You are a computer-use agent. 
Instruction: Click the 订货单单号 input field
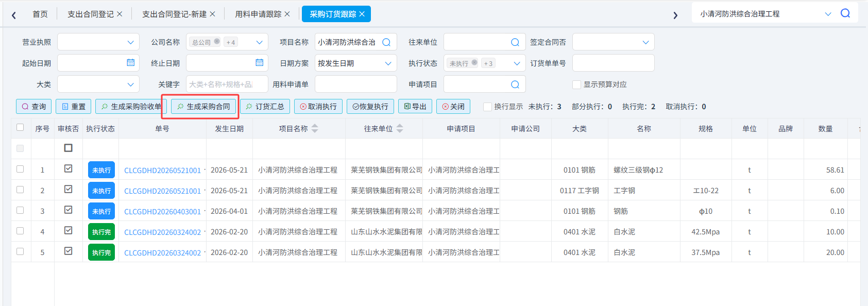point(614,63)
